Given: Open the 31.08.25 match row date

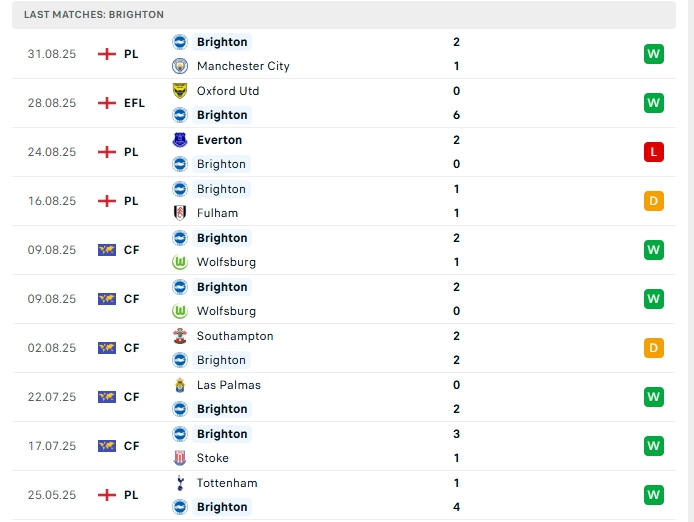Looking at the screenshot, I should point(52,54).
